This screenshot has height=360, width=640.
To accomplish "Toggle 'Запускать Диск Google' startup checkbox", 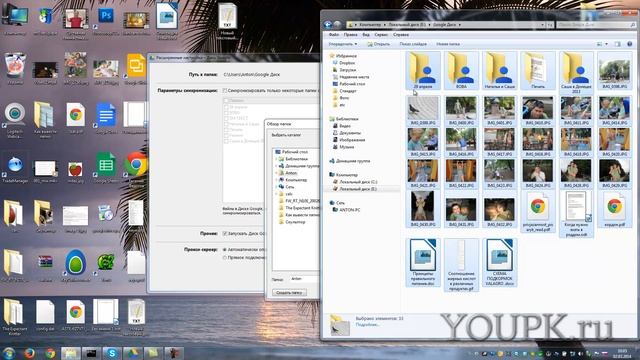I will pos(224,233).
